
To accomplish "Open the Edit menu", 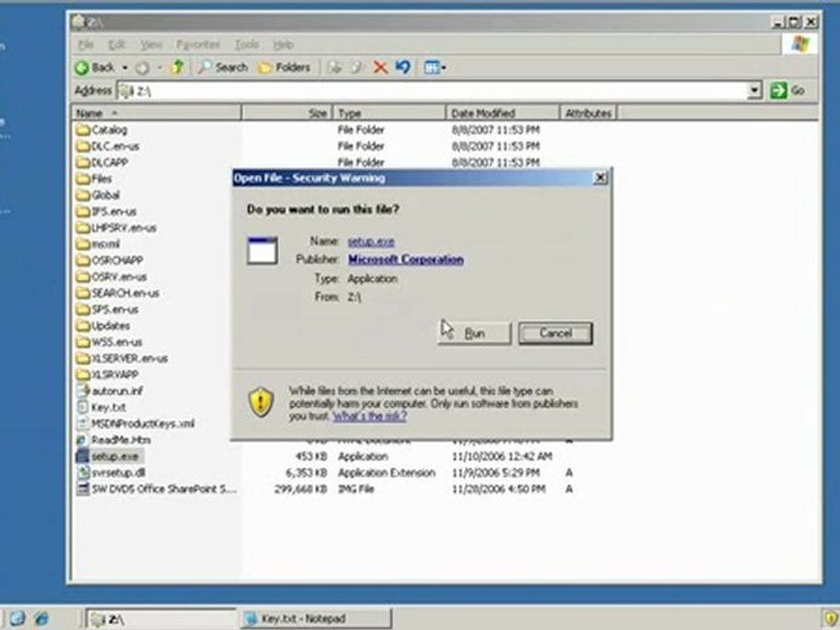I will [x=116, y=45].
